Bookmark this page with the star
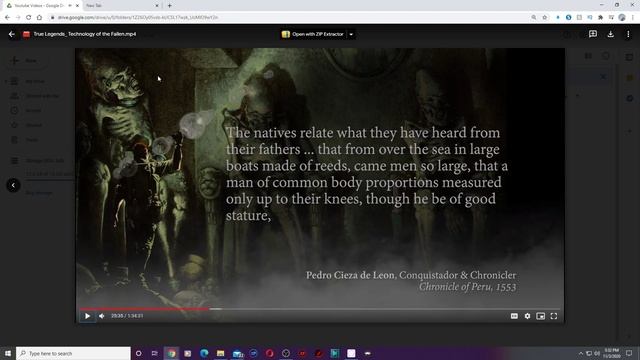The height and width of the screenshot is (360, 640). click(544, 18)
